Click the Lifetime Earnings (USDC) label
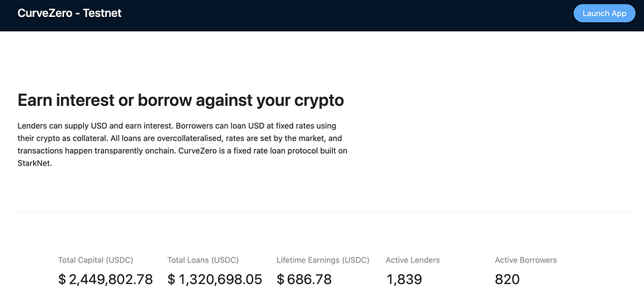Screen dimensions: 644x308 tap(323, 260)
